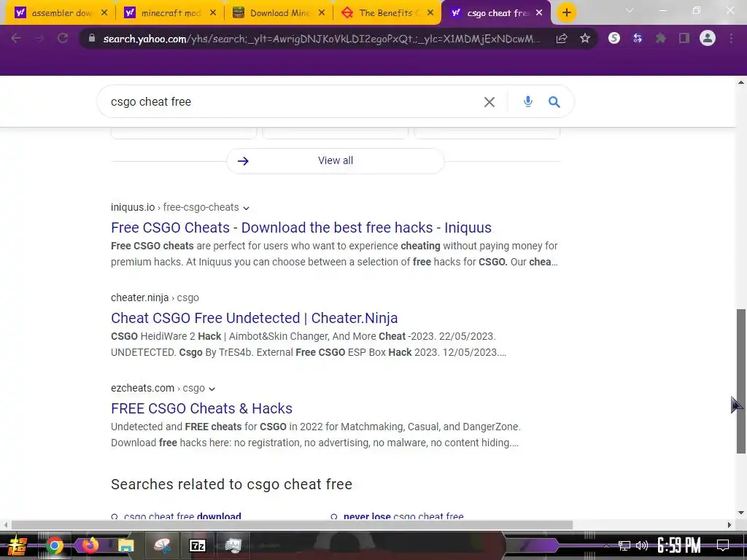Open the monitor app icon next to 7-Zip
747x560 pixels.
(x=233, y=545)
